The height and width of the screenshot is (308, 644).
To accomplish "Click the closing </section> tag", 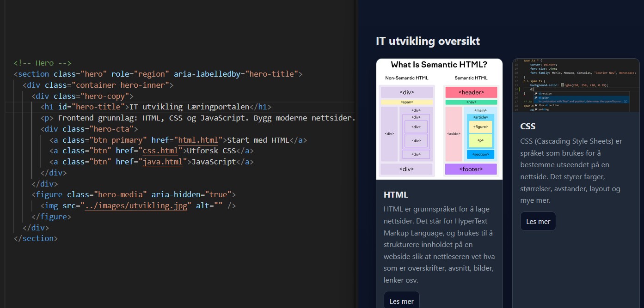I will 36,238.
